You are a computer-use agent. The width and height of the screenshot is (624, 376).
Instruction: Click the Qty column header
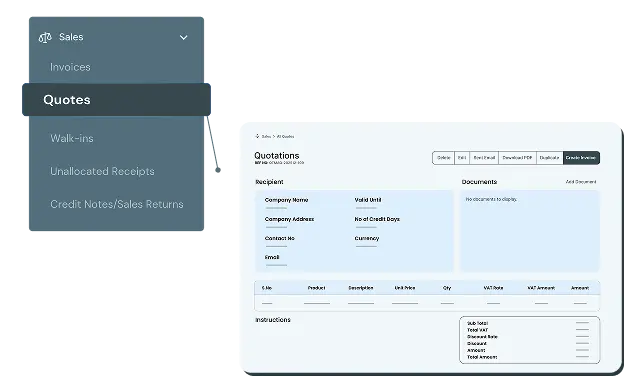point(447,288)
